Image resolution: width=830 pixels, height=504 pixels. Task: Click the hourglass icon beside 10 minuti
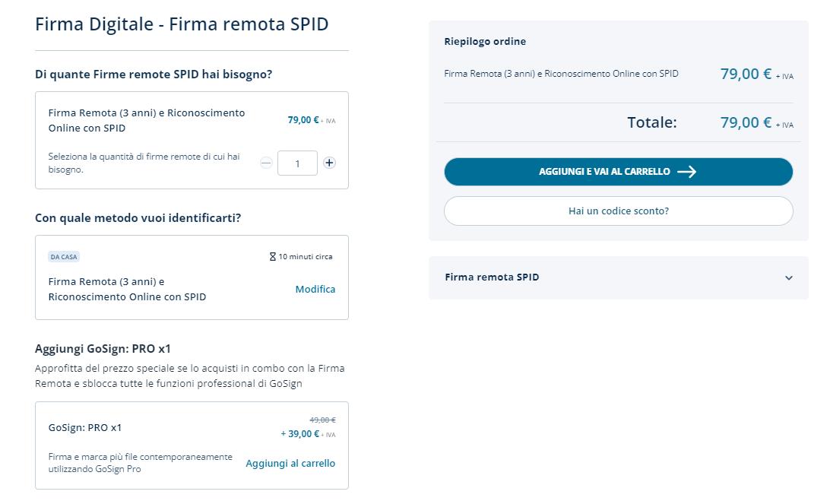pos(273,257)
